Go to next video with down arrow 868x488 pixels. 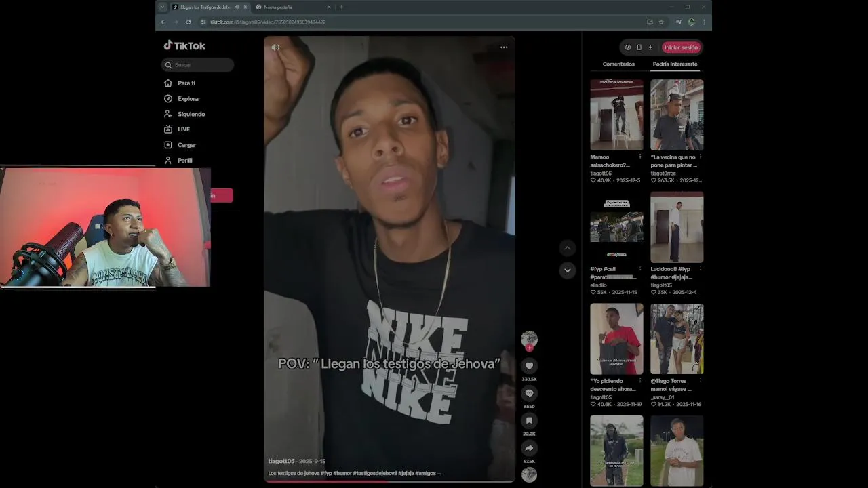pyautogui.click(x=568, y=270)
